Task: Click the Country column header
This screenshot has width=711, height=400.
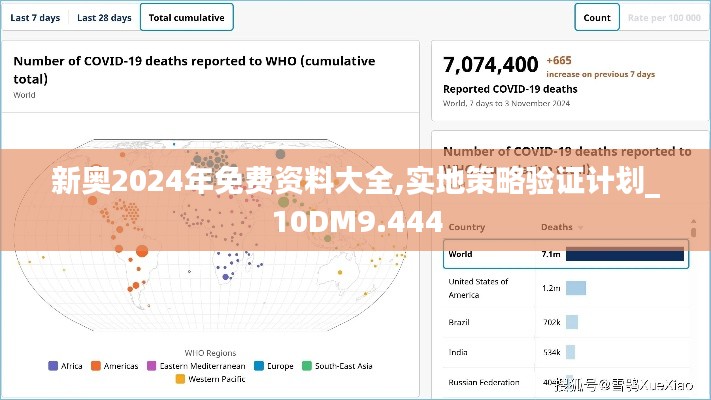Action: pyautogui.click(x=467, y=227)
